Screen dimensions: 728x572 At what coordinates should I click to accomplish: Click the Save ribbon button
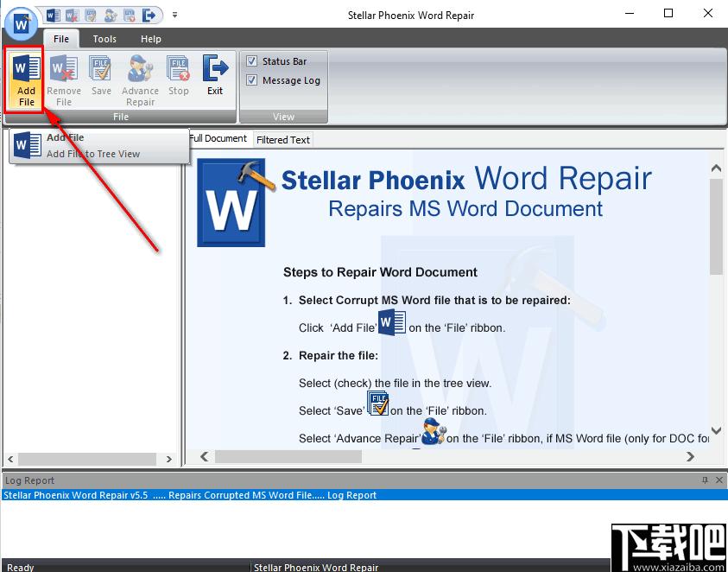pyautogui.click(x=101, y=75)
